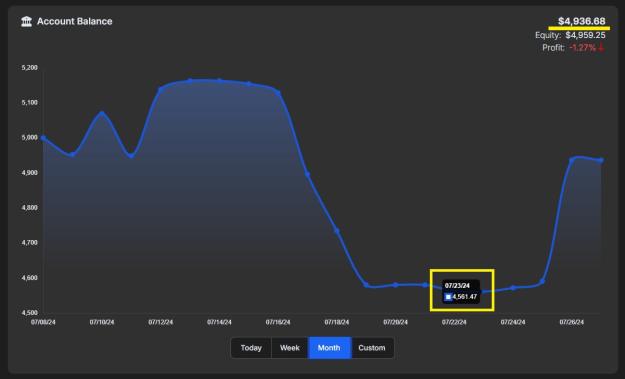Screen dimensions: 625x379
Task: Click the 4,500 y-axis label
Action: pyautogui.click(x=29, y=313)
